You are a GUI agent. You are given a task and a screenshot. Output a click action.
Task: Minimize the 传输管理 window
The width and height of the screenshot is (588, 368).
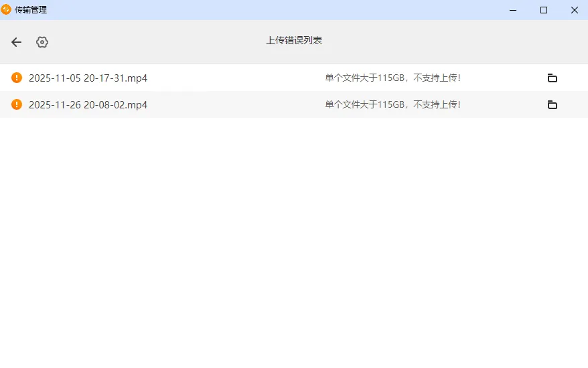coord(513,10)
